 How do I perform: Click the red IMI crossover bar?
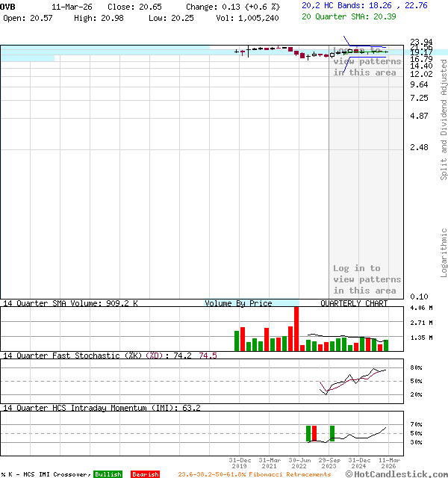click(x=314, y=433)
